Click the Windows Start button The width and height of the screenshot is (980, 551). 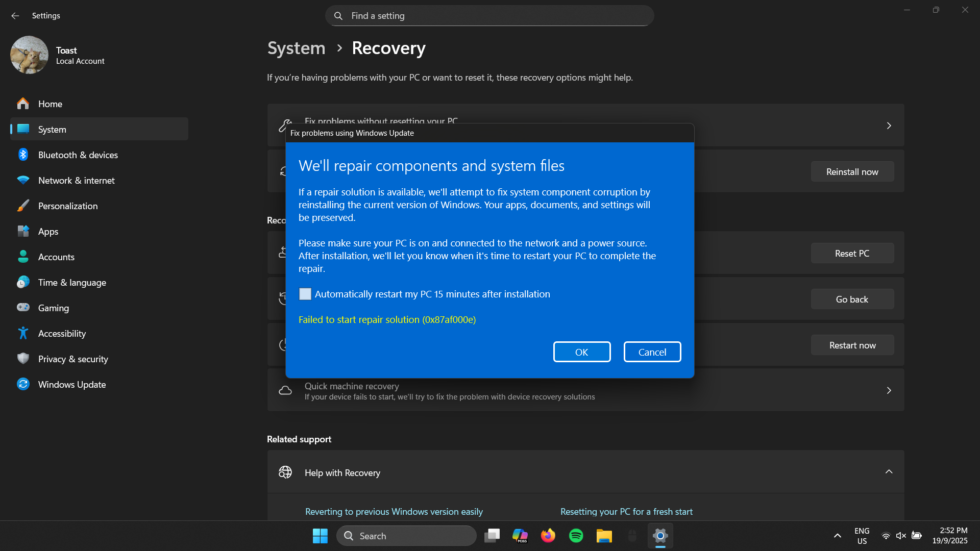click(320, 536)
